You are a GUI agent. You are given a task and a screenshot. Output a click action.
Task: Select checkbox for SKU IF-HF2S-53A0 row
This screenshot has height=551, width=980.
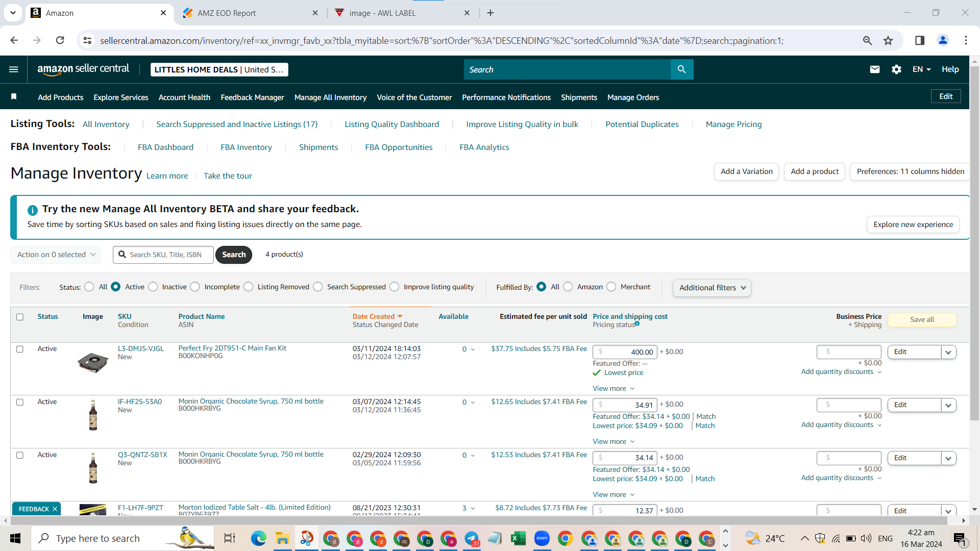click(x=20, y=402)
